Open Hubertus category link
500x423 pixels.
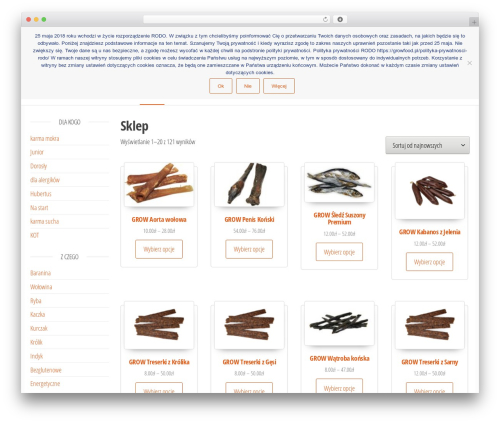click(41, 194)
